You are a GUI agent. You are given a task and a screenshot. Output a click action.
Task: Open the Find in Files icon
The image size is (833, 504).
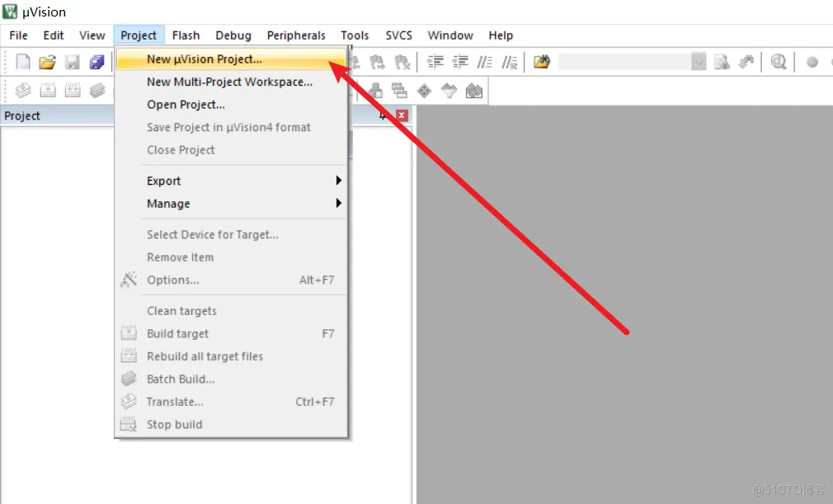(x=542, y=62)
